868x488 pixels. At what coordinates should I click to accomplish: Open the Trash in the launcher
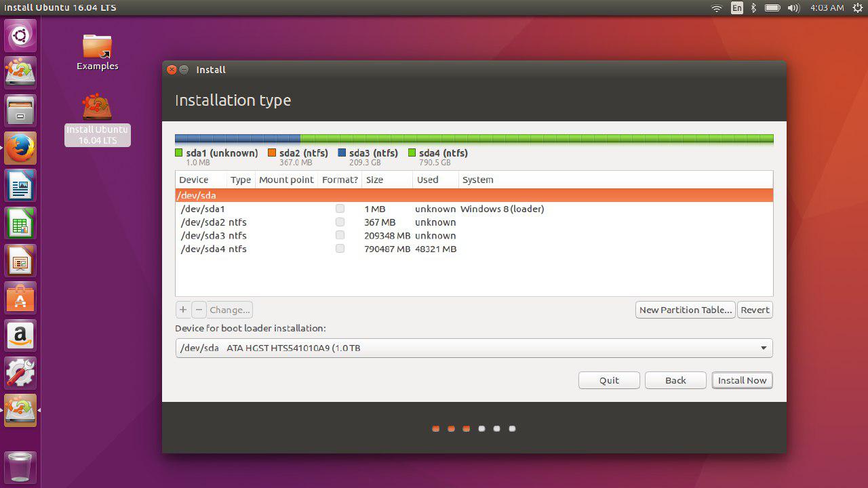[x=20, y=466]
